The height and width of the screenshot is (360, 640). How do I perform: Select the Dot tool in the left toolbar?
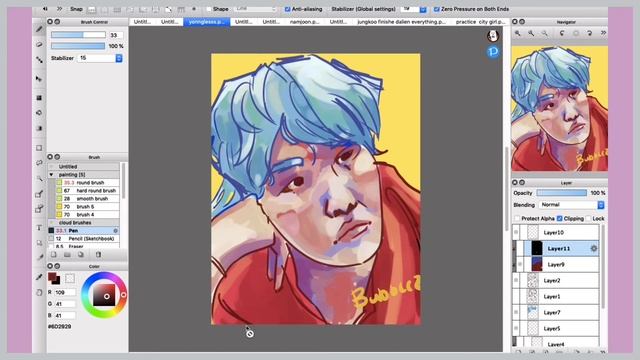coord(39,60)
